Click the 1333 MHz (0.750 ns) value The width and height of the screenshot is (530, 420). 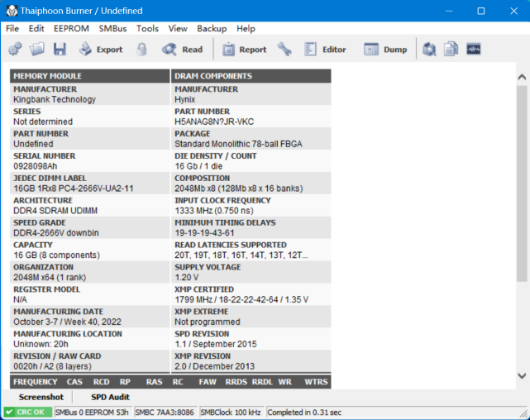(x=214, y=211)
